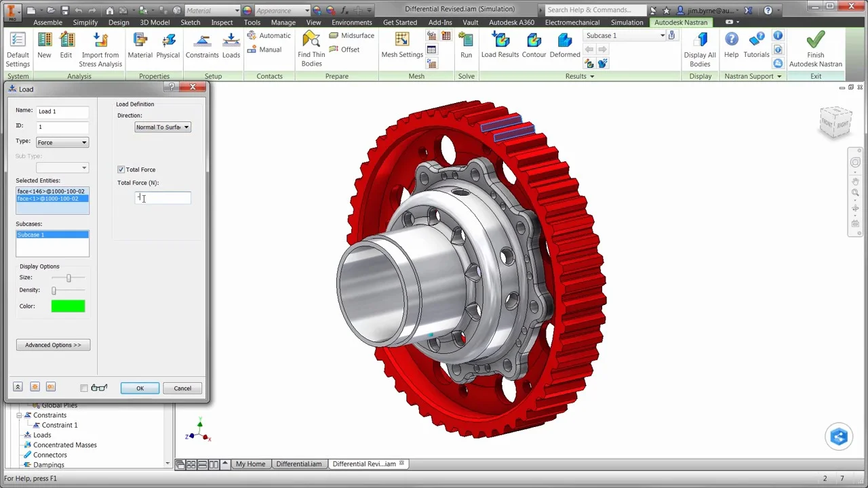Select face<146> in Selected Entities
This screenshot has width=868, height=488.
52,191
